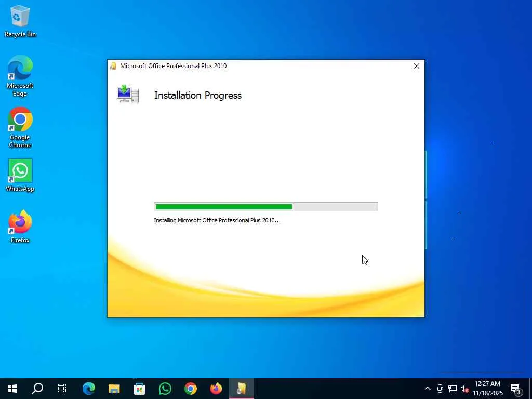Click the muted volume tray icon
The height and width of the screenshot is (399, 532).
pyautogui.click(x=464, y=389)
